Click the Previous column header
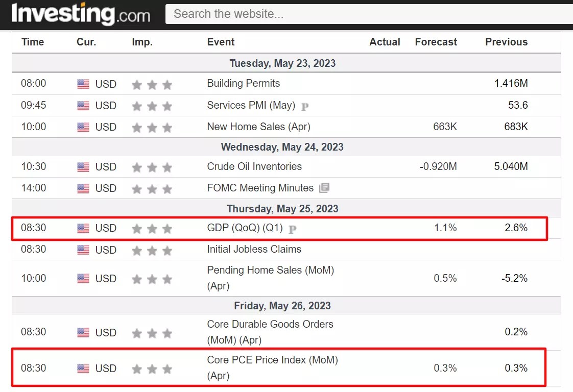This screenshot has height=392, width=573. point(507,42)
